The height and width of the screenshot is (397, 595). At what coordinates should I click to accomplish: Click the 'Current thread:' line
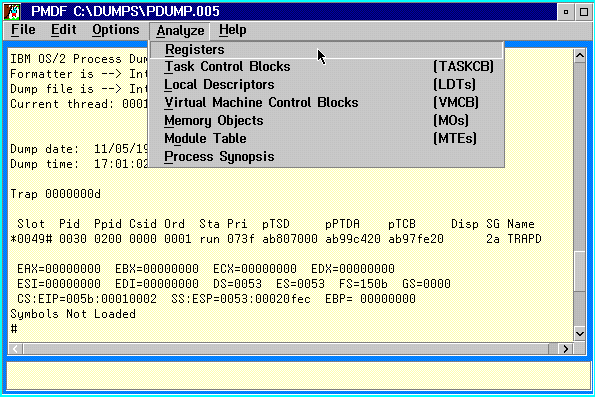click(x=79, y=104)
